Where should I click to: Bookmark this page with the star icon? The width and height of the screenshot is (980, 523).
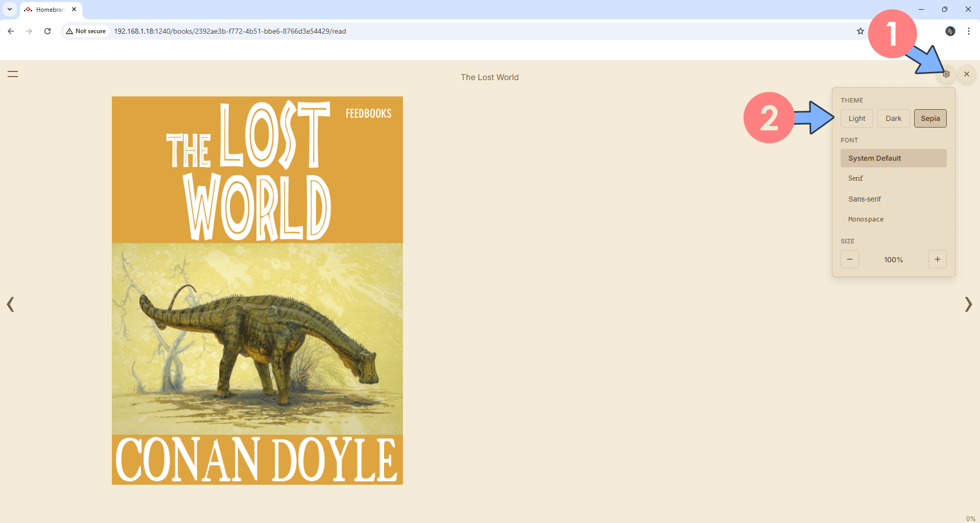click(x=860, y=31)
